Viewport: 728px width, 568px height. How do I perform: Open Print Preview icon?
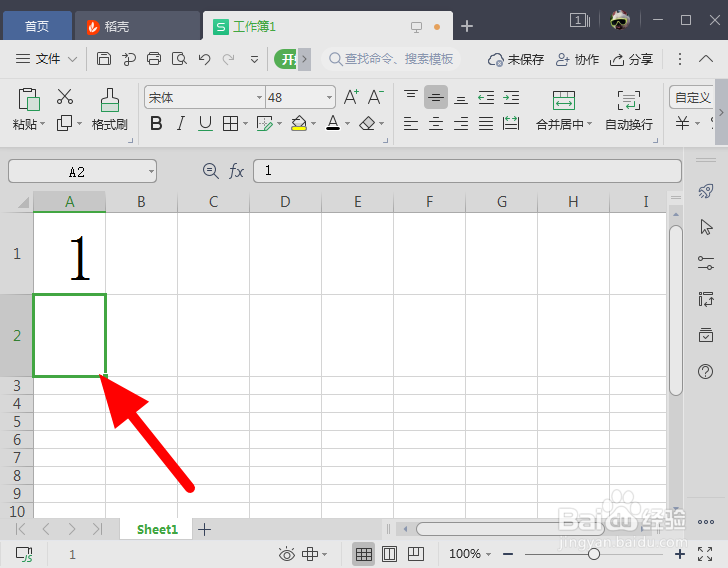(x=179, y=59)
